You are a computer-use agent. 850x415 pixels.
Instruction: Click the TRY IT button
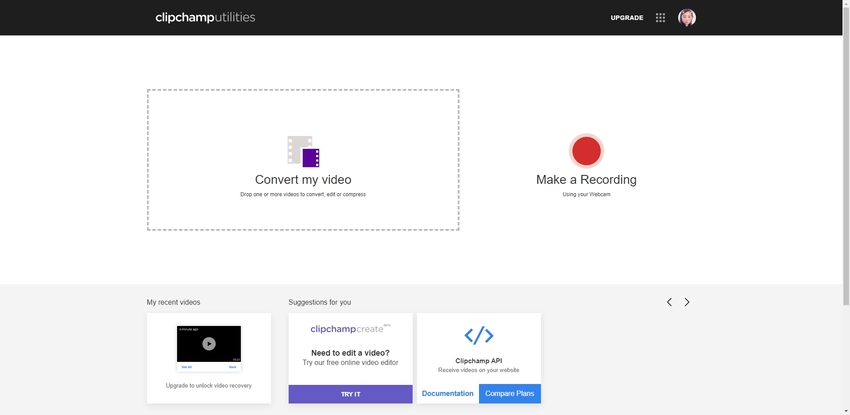[350, 394]
